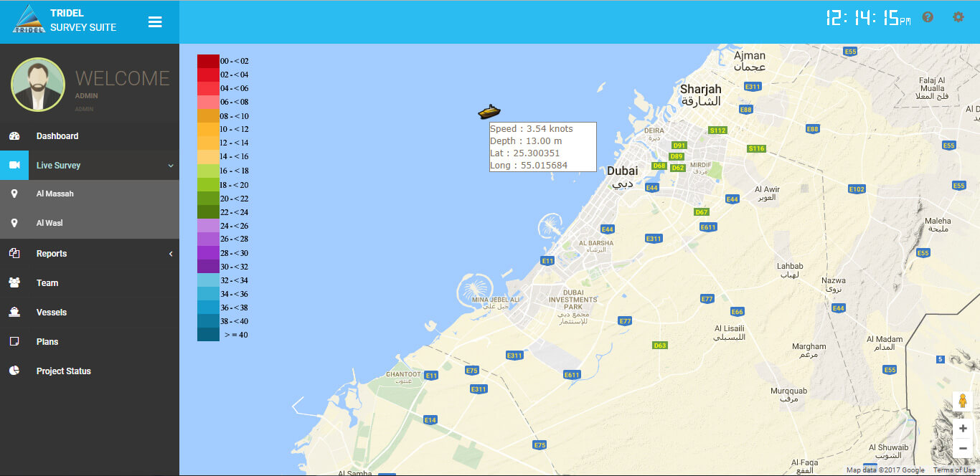Click the Team people icon

click(14, 283)
